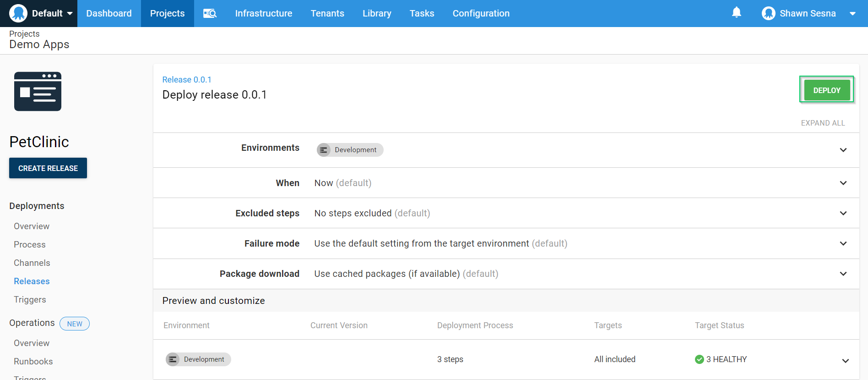Screen dimensions: 868x380
Task: Click the Octopus logo in the space switcher
Action: click(18, 13)
